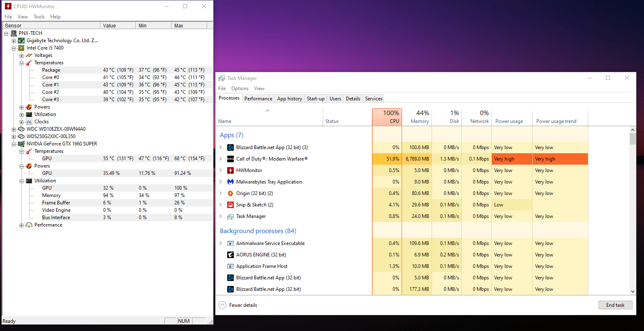Click the HWMonitor title bar app icon
This screenshot has height=331, width=644.
coord(8,6)
